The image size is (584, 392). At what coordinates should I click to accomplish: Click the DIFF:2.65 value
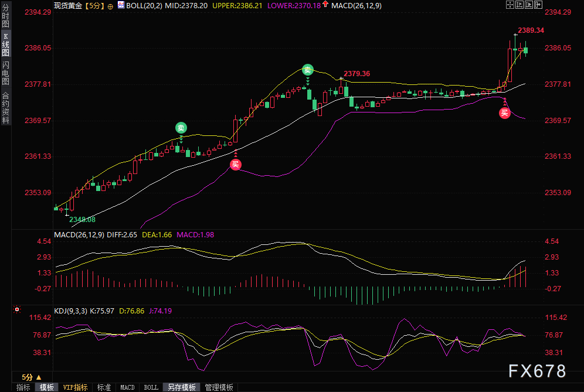[x=122, y=235]
